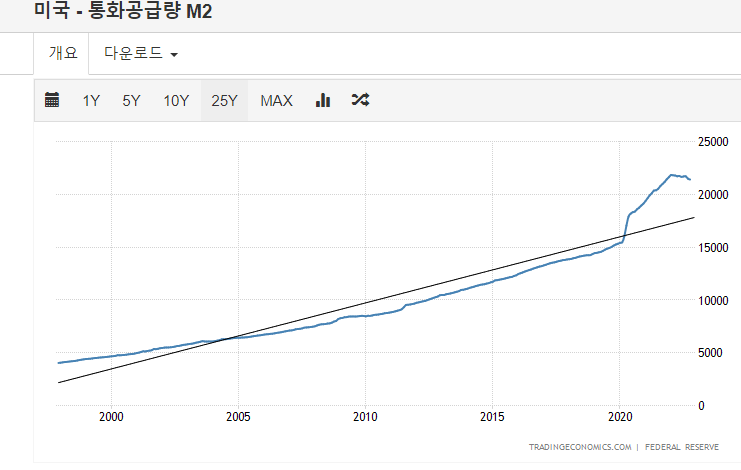The image size is (741, 470).
Task: Select the 1Y time range
Action: tap(91, 101)
